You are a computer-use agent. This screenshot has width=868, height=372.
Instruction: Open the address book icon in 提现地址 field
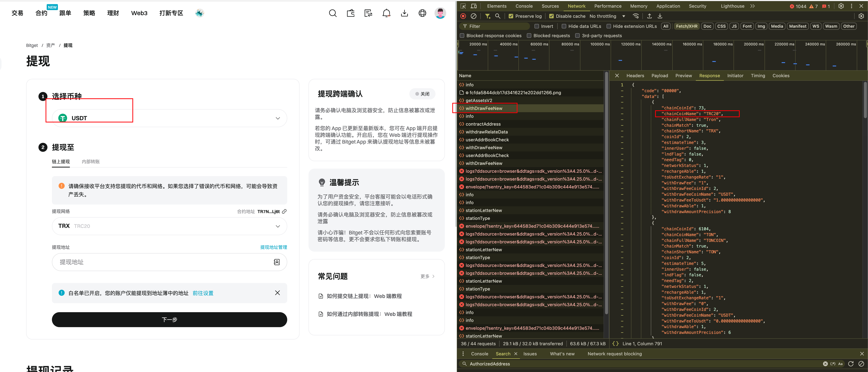click(x=277, y=262)
